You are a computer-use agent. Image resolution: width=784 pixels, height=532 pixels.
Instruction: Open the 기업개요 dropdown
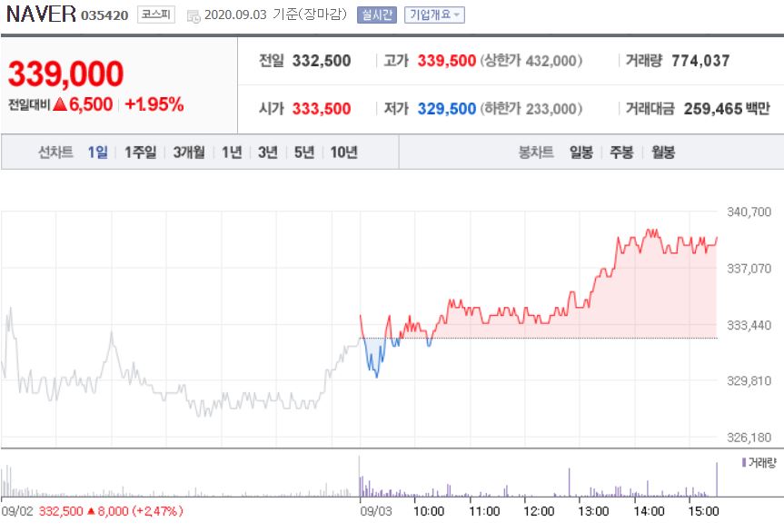pos(434,15)
